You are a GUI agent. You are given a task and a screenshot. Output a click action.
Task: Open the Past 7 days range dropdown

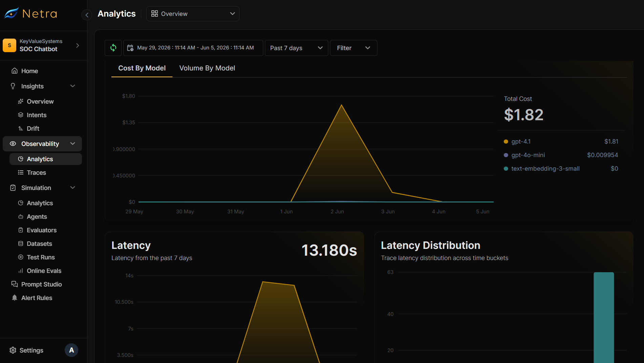click(x=296, y=48)
